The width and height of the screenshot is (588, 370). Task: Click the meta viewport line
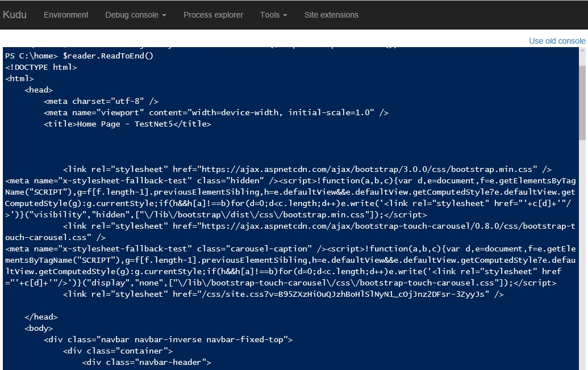[216, 113]
